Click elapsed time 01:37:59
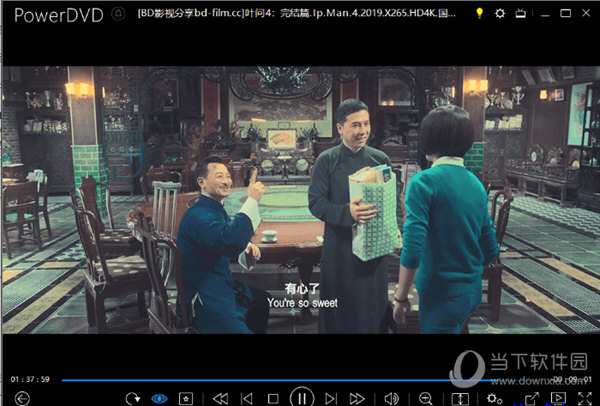The height and width of the screenshot is (406, 600). (x=30, y=379)
